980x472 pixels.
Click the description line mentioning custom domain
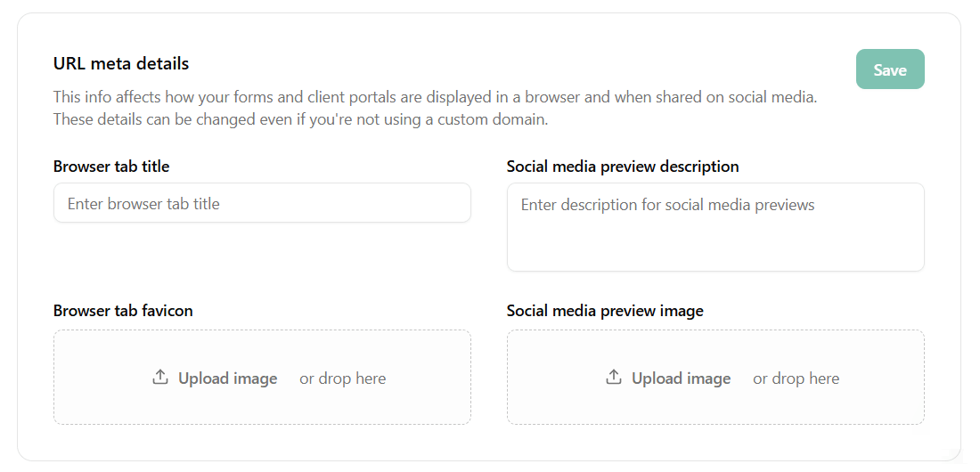pos(300,119)
